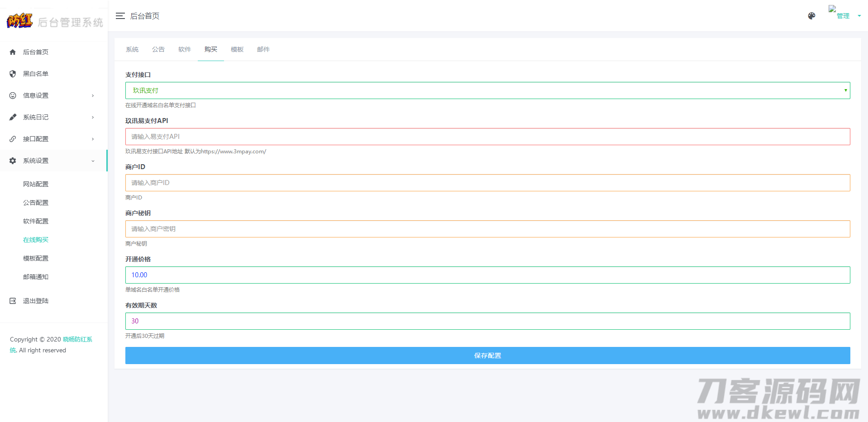Open the 支付接口 payment dropdown
This screenshot has height=422, width=868.
[487, 90]
